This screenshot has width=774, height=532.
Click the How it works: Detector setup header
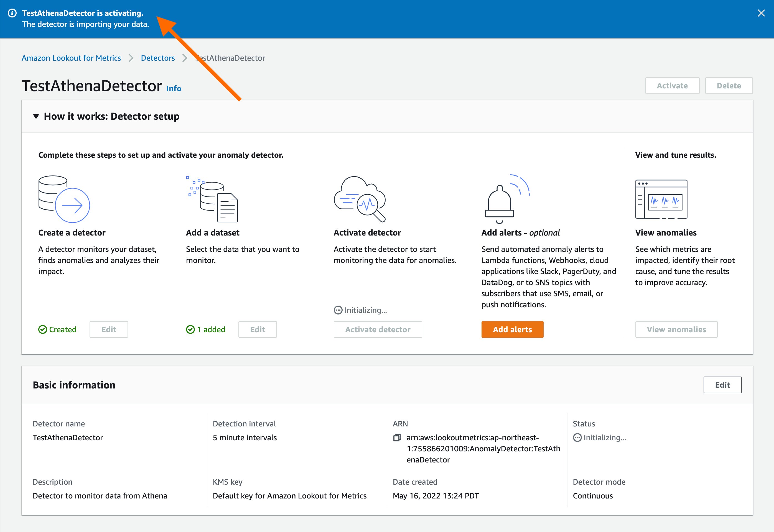112,116
